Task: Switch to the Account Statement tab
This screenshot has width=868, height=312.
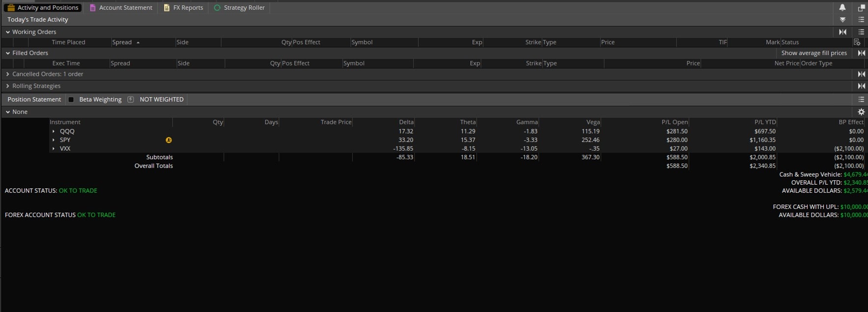Action: 121,8
